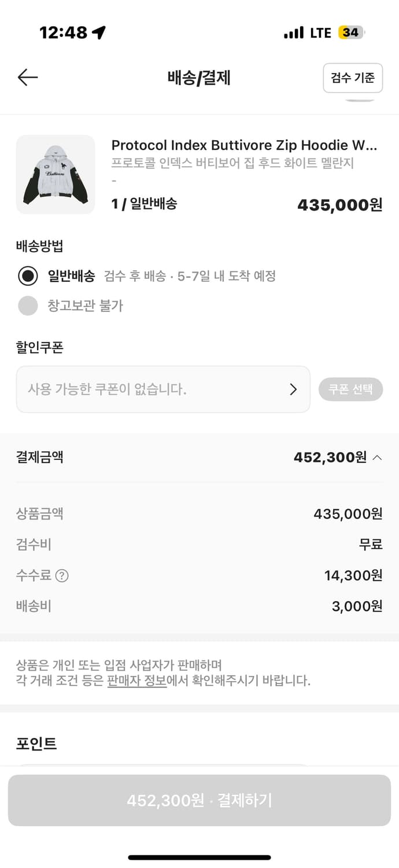399x868 pixels.
Task: Click the fee help question mark icon
Action: coord(62,576)
